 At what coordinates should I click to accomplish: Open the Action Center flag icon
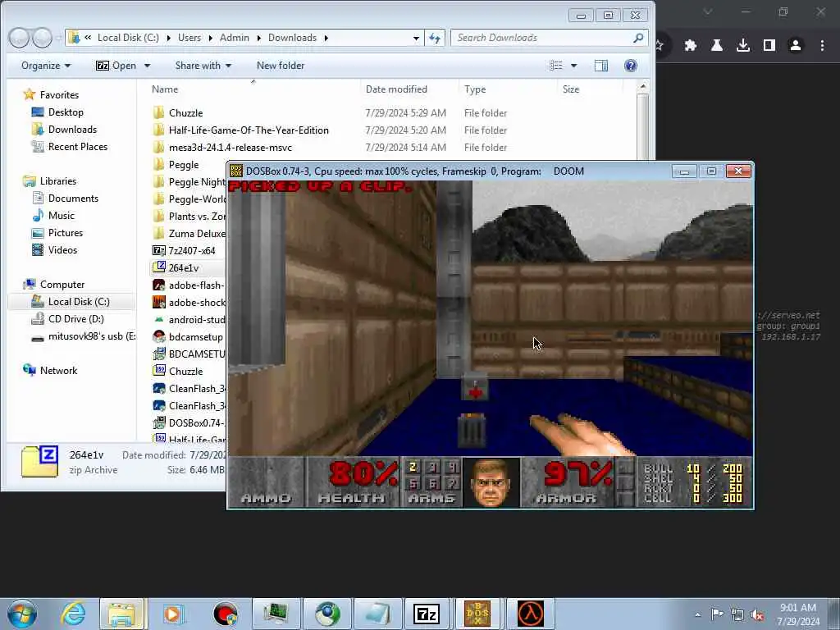tap(717, 614)
